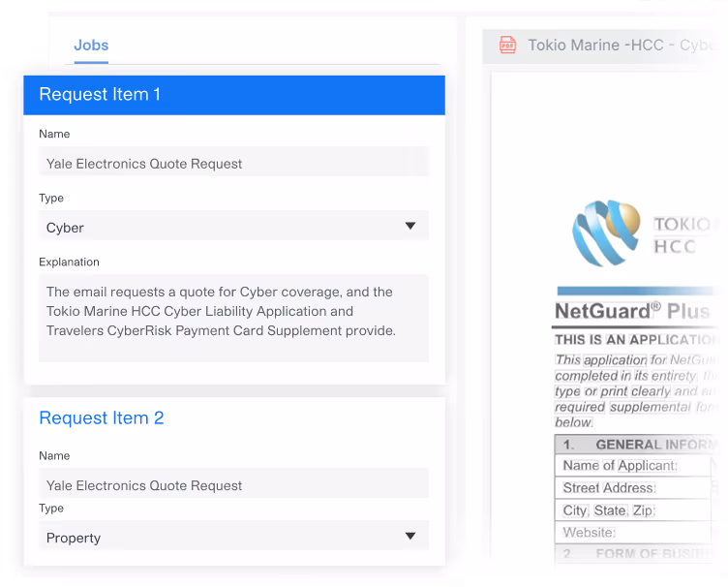Select the NetGuard Plus heading
Screen dimensions: 728x587
pyautogui.click(x=632, y=311)
